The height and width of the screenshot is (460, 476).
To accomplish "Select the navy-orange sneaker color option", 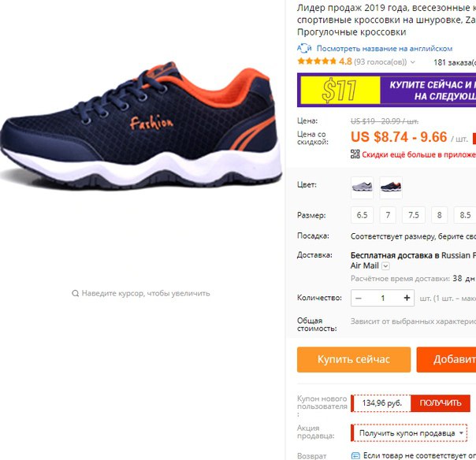I will 391,187.
